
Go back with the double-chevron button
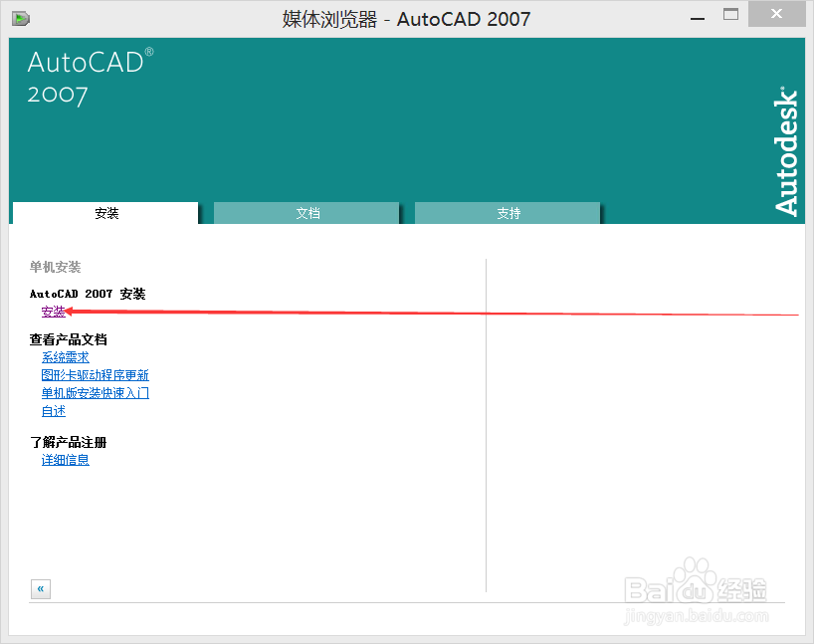point(41,589)
